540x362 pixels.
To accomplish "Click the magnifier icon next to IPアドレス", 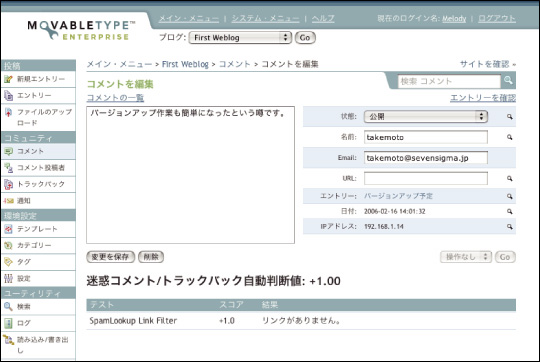I will pyautogui.click(x=509, y=227).
